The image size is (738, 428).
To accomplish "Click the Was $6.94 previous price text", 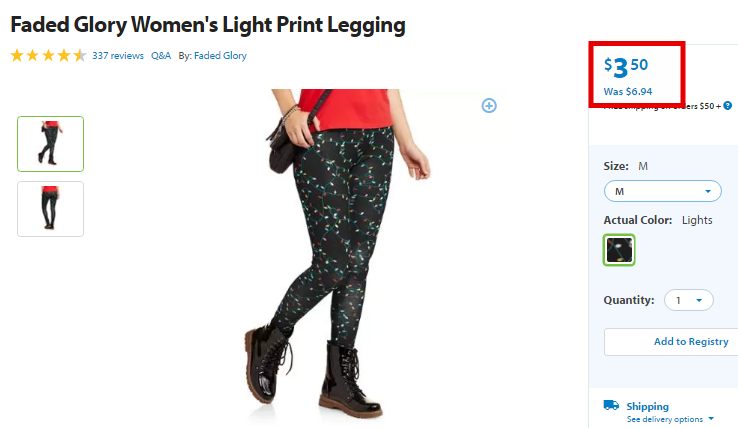I will click(x=628, y=91).
